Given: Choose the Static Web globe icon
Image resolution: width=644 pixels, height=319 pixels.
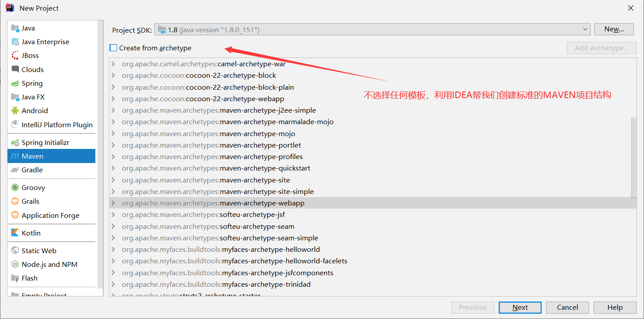Looking at the screenshot, I should [15, 251].
